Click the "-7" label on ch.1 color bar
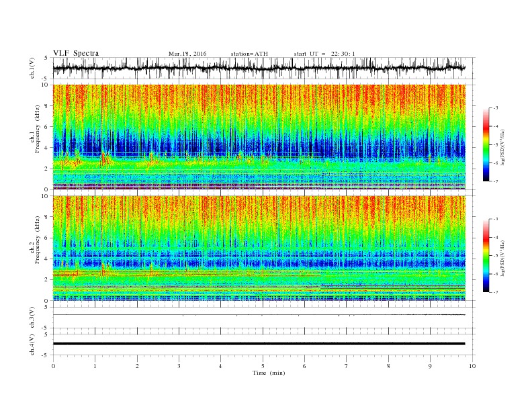This screenshot has height=411, width=532. tap(496, 181)
